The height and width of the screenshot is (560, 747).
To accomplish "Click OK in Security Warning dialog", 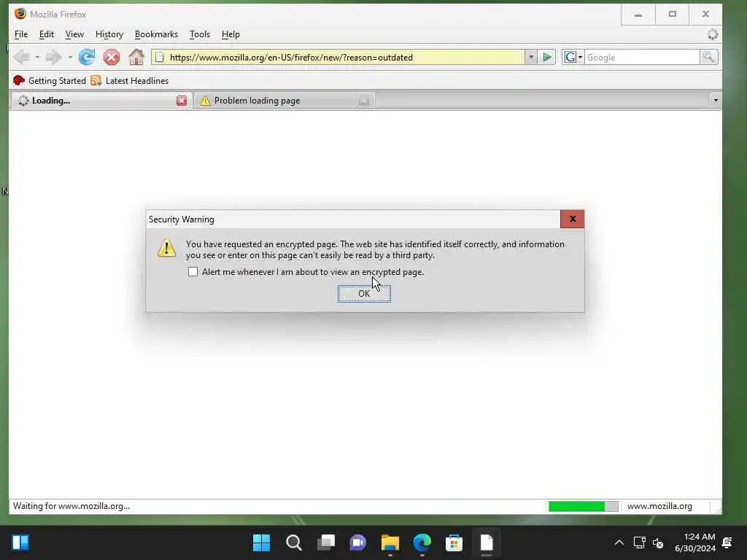I will point(364,294).
